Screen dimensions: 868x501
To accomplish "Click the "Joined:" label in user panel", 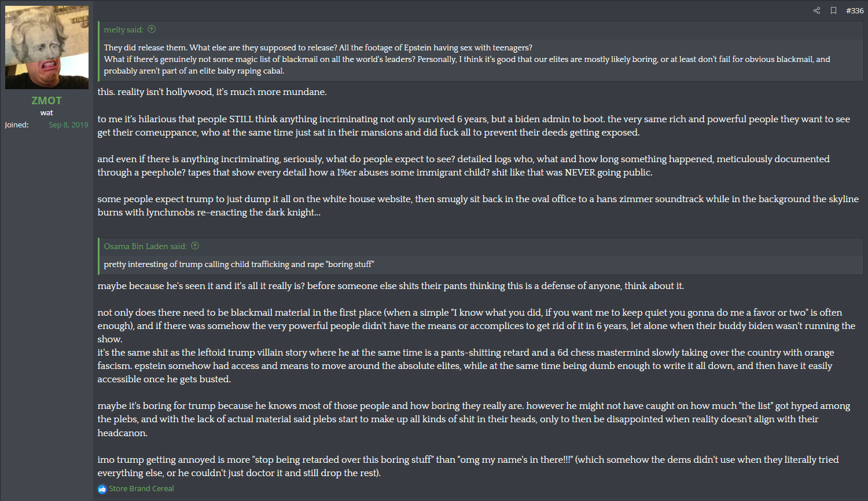I will [x=17, y=125].
